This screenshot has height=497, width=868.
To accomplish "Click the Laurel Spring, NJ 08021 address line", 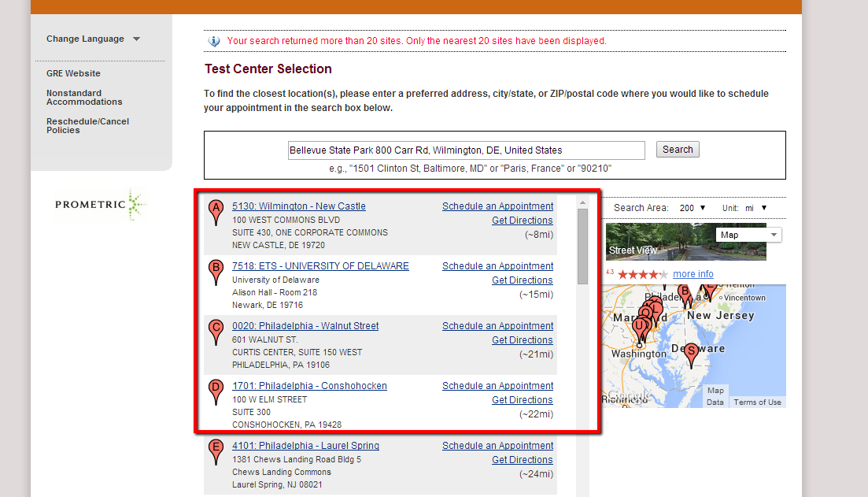I will pyautogui.click(x=277, y=485).
